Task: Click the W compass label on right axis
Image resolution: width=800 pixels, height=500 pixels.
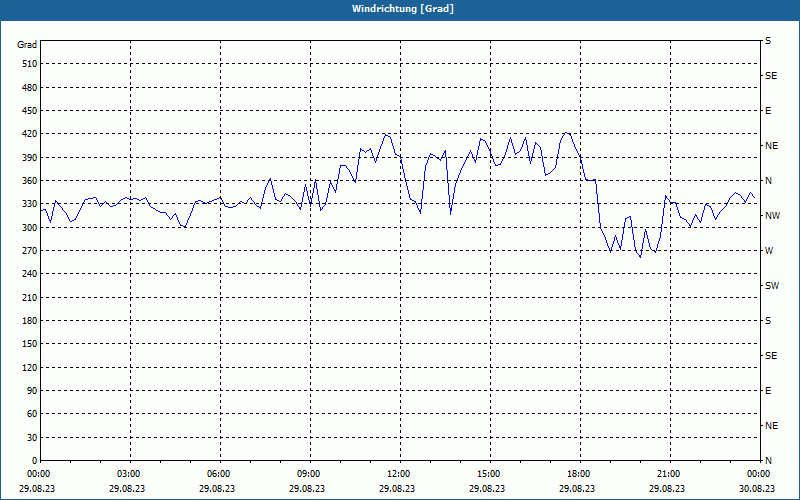Action: 769,251
